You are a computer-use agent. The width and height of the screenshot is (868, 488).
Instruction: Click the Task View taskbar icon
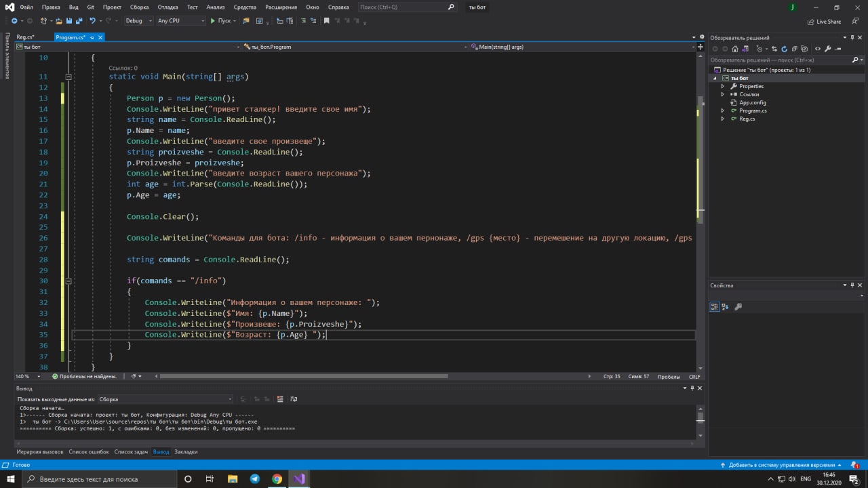210,479
